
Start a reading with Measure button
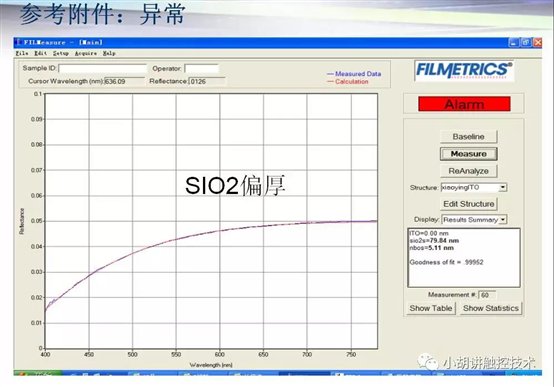point(468,154)
